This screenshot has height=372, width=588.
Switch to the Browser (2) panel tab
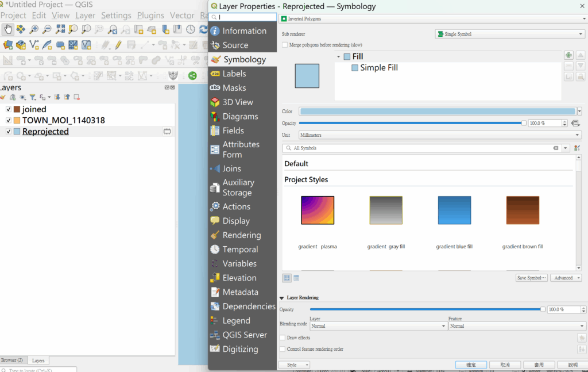[x=12, y=361]
